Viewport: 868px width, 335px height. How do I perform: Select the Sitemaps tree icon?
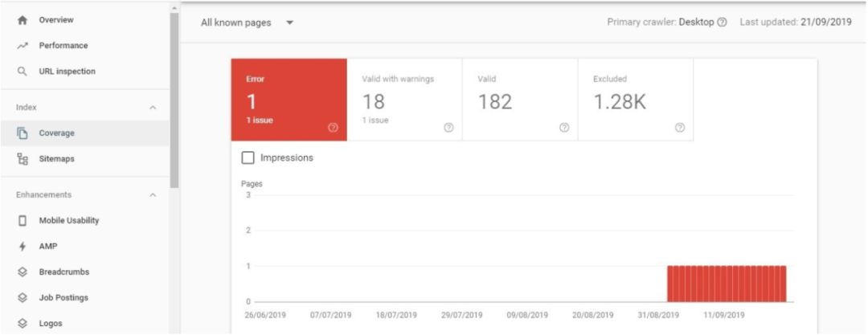pos(23,159)
